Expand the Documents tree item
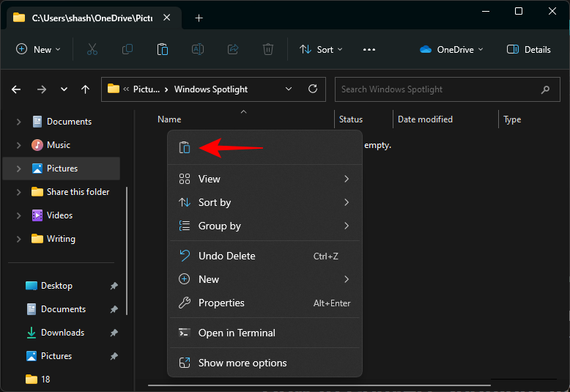570x392 pixels. pyautogui.click(x=19, y=122)
